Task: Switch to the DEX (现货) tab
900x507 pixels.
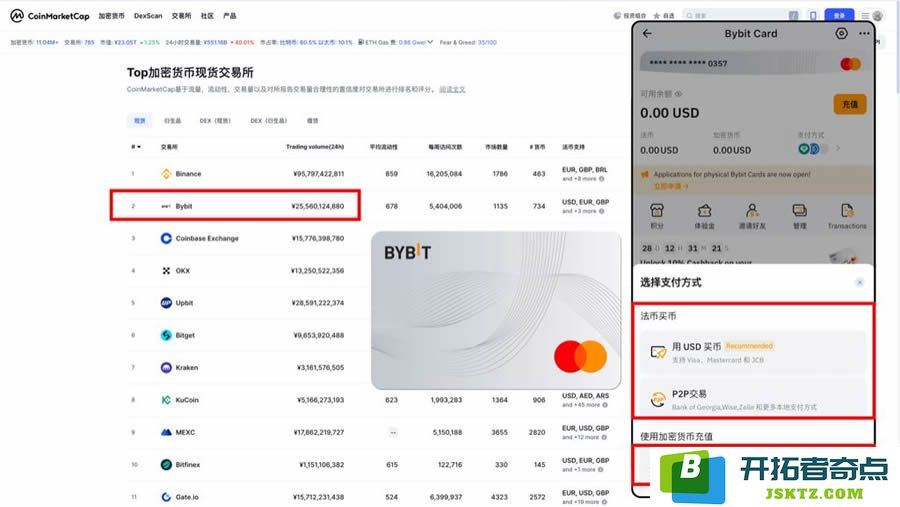Action: (x=215, y=121)
